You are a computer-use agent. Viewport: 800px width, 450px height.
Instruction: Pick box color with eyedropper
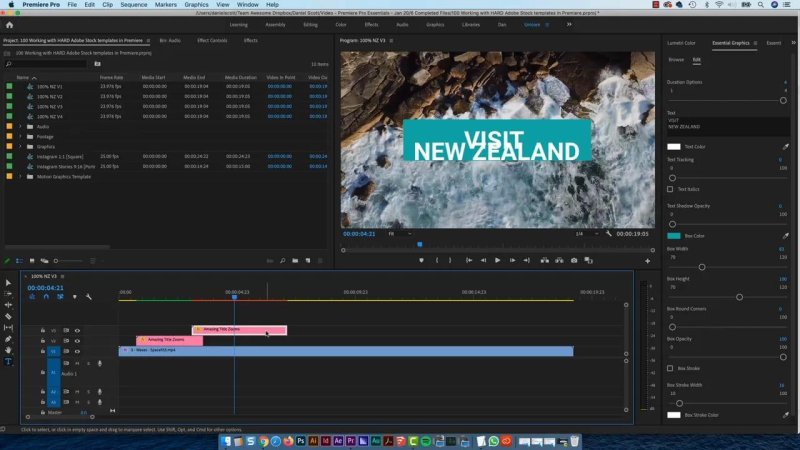coord(785,236)
